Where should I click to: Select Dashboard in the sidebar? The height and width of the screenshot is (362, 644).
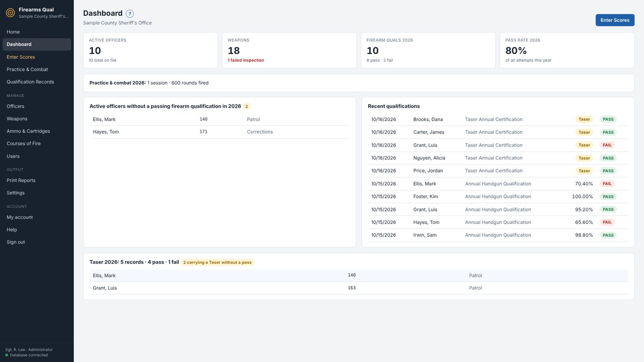pos(37,44)
